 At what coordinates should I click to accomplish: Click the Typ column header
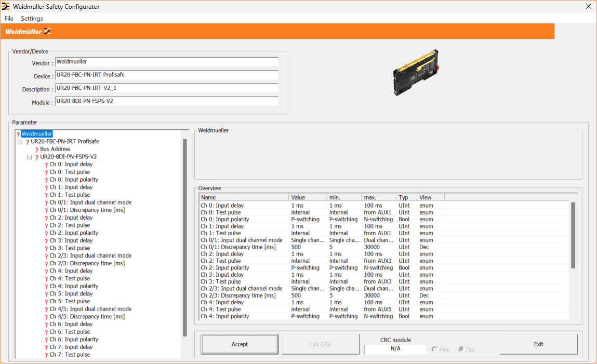coord(406,197)
